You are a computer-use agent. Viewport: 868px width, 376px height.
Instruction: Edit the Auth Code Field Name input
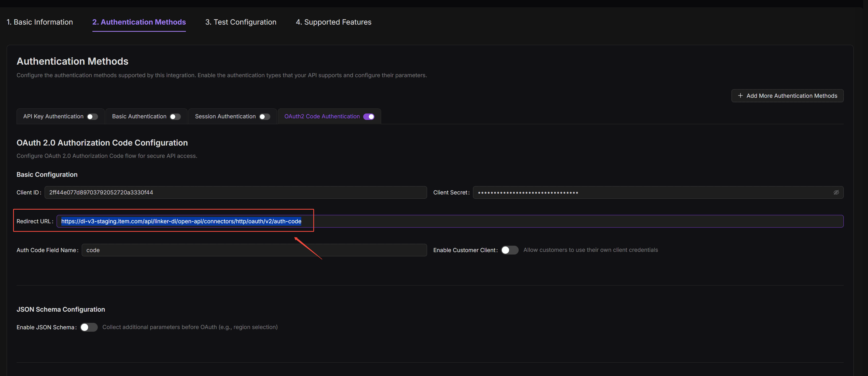click(x=254, y=250)
